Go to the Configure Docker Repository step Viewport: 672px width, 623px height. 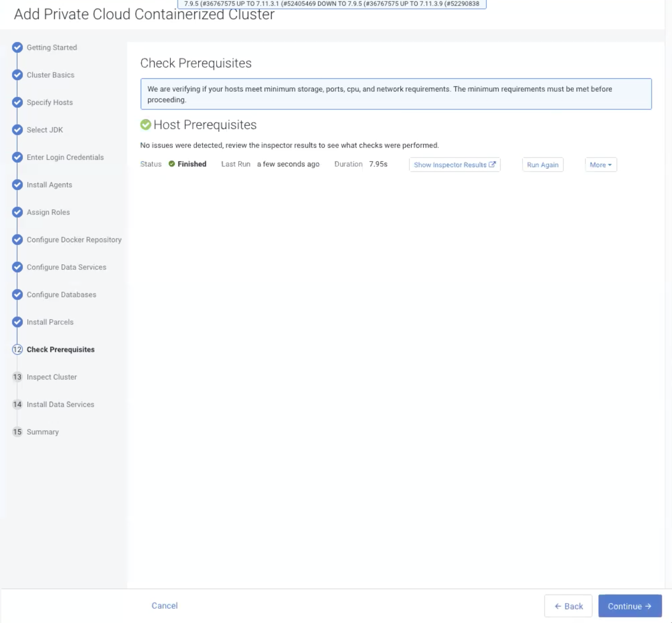click(x=74, y=240)
